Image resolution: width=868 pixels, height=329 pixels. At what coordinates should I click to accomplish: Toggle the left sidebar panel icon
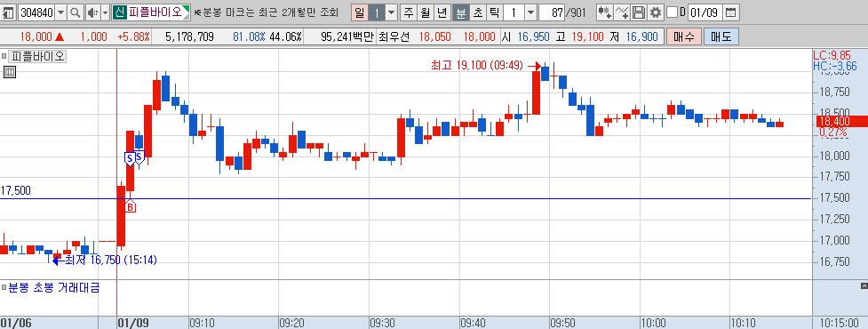point(9,12)
